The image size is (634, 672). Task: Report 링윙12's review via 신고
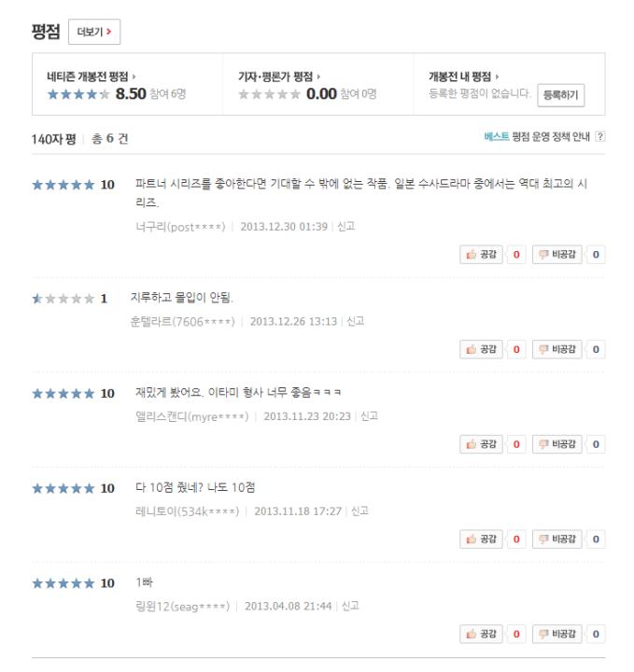click(350, 606)
